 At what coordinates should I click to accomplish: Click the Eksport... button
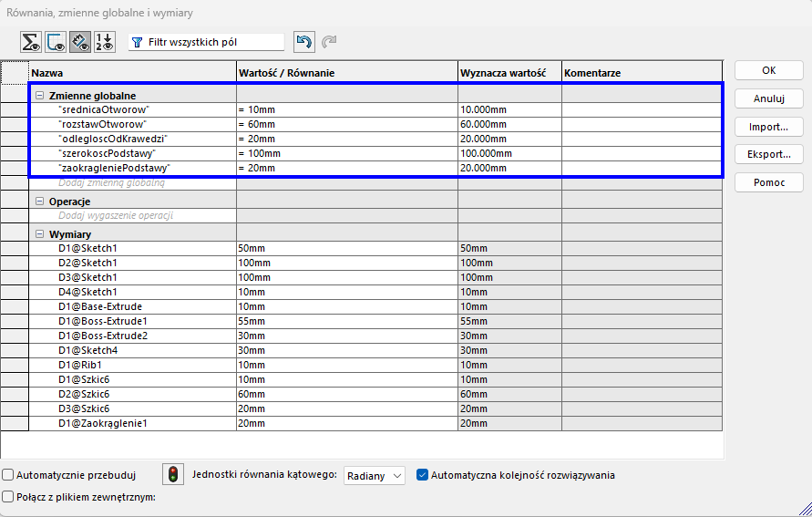(x=768, y=154)
